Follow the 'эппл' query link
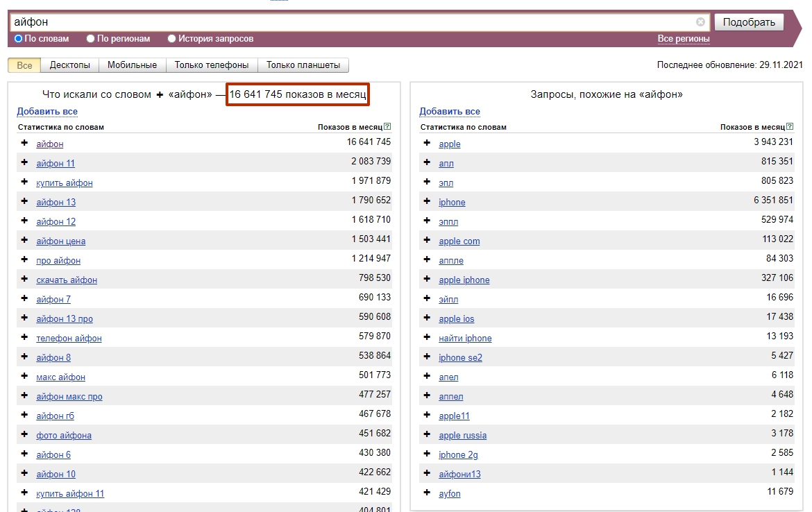The height and width of the screenshot is (512, 812). (448, 222)
